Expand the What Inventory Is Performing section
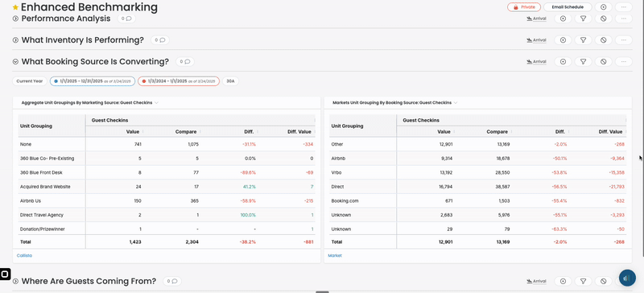The height and width of the screenshot is (293, 644). (x=15, y=40)
